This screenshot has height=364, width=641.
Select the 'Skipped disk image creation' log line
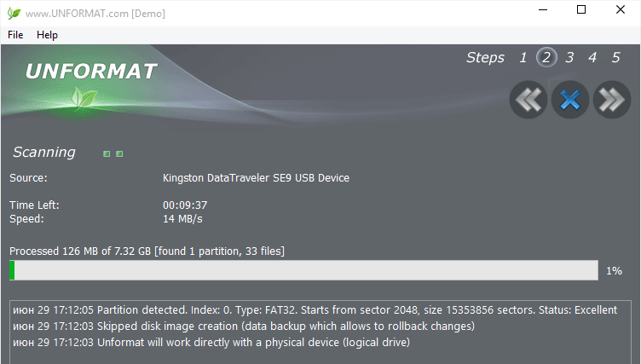tap(244, 326)
